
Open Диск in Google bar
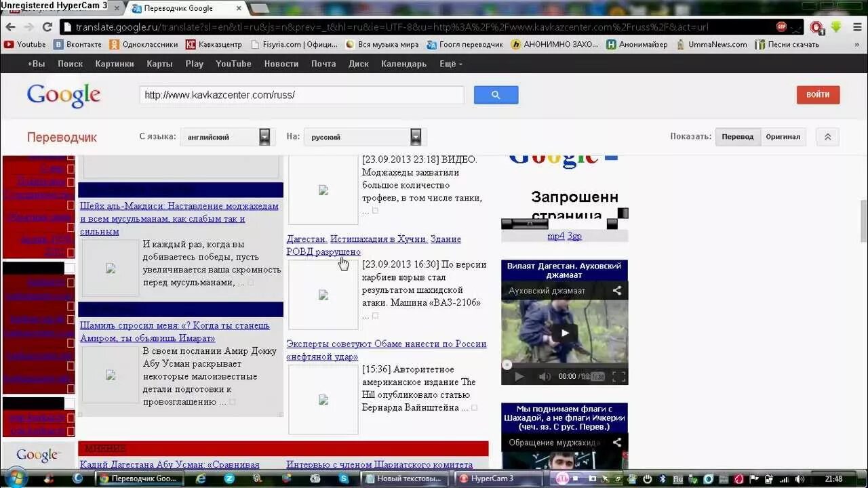click(359, 64)
